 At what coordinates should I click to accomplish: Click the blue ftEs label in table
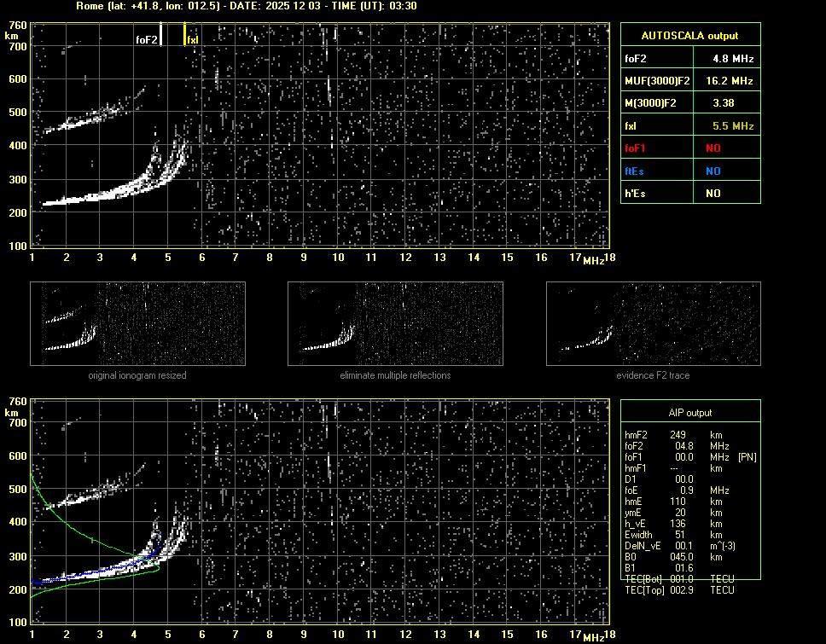point(636,171)
